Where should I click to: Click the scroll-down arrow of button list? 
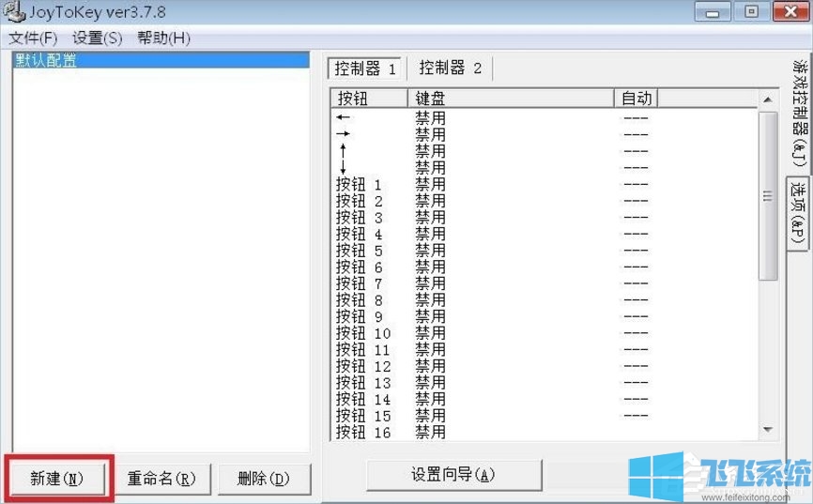tap(768, 429)
